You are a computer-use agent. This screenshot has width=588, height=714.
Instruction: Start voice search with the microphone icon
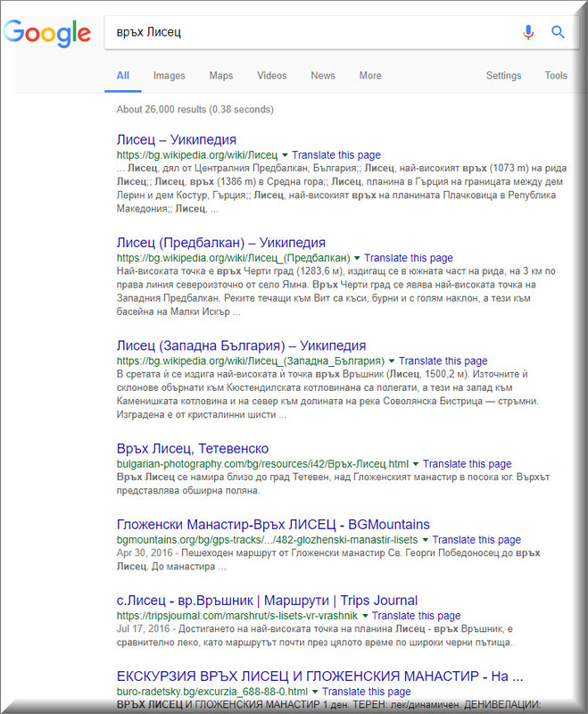point(528,32)
